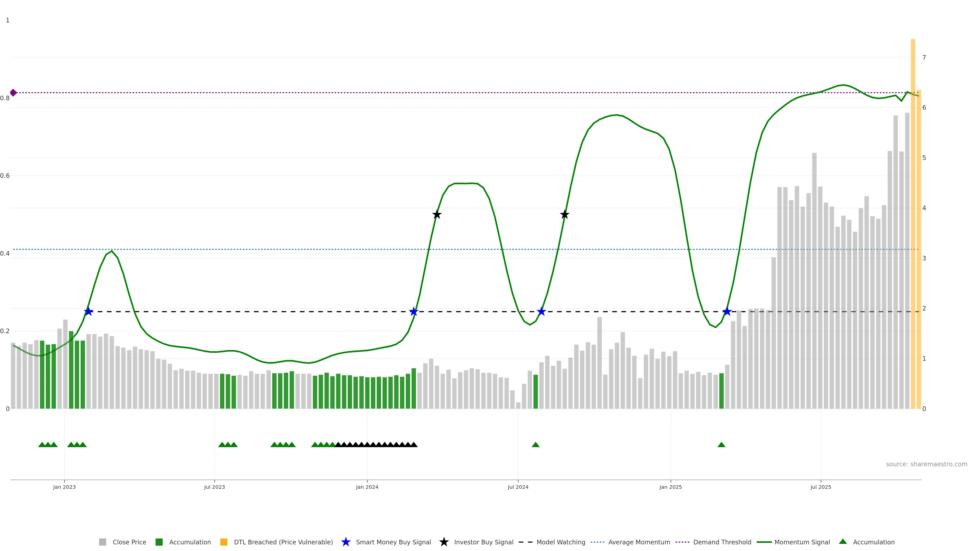The height and width of the screenshot is (551, 980).
Task: Click the green square Accumulation legend swatch
Action: [x=159, y=542]
